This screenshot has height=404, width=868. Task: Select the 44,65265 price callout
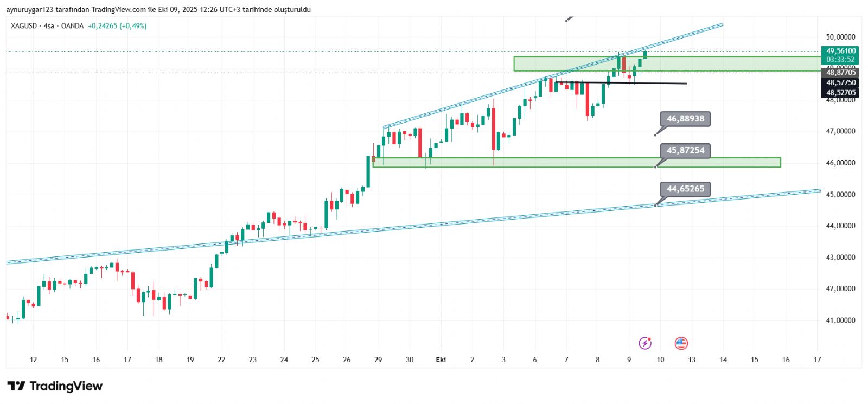685,189
